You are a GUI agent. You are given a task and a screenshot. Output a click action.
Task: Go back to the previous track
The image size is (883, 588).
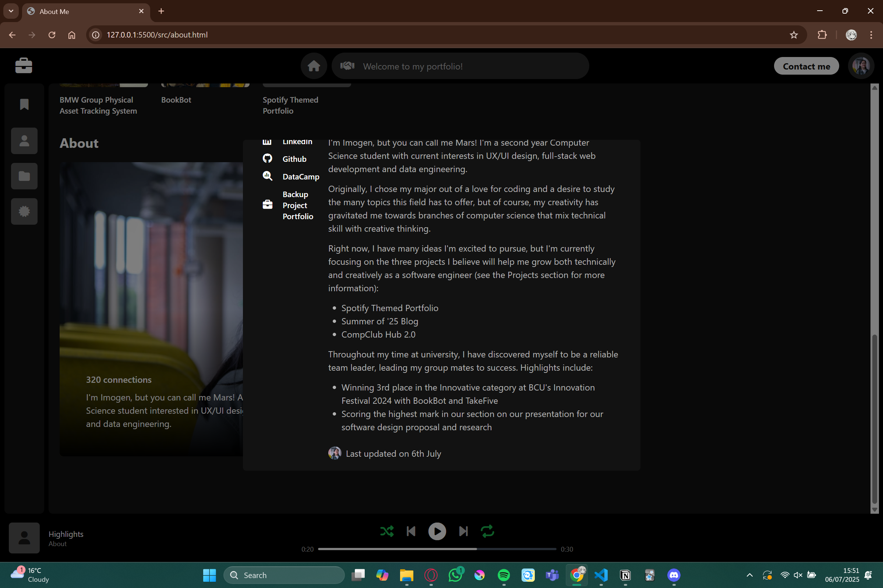pyautogui.click(x=411, y=531)
